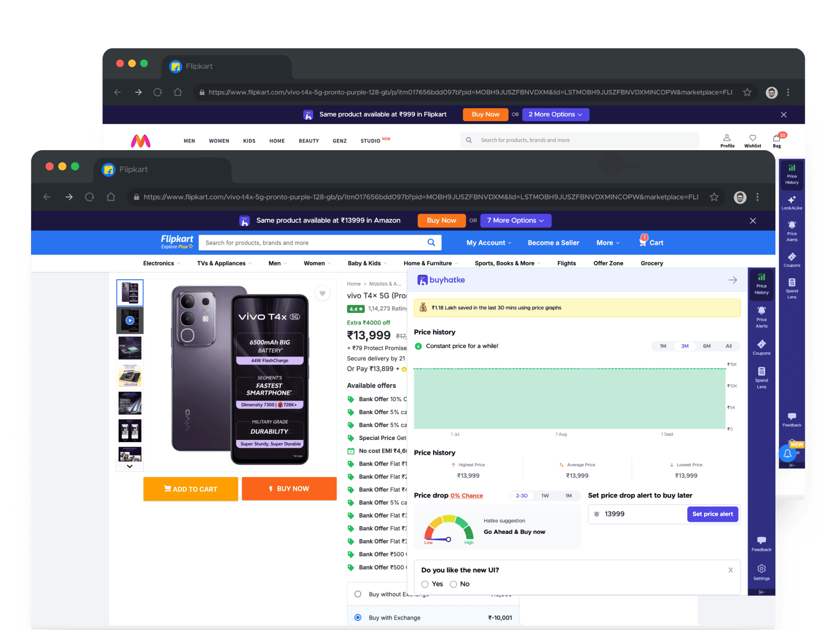Open Price Alerts in the front window's Buyhatke sidebar
840x630 pixels.
pyautogui.click(x=761, y=317)
